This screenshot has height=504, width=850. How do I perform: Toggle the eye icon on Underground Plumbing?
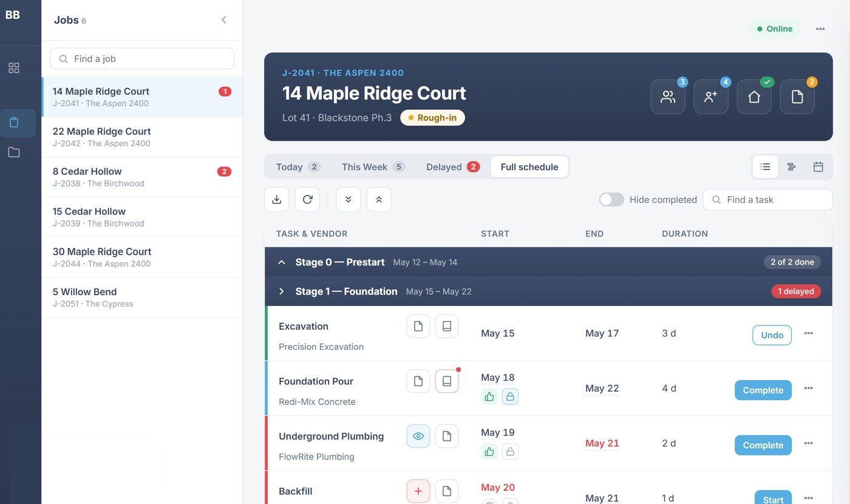(x=418, y=436)
